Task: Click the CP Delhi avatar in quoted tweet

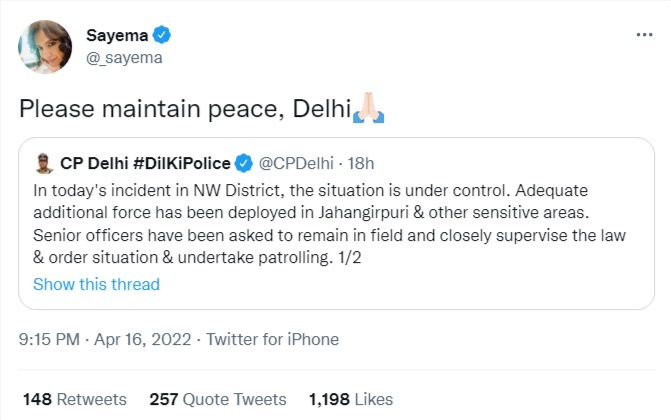Action: [x=44, y=162]
